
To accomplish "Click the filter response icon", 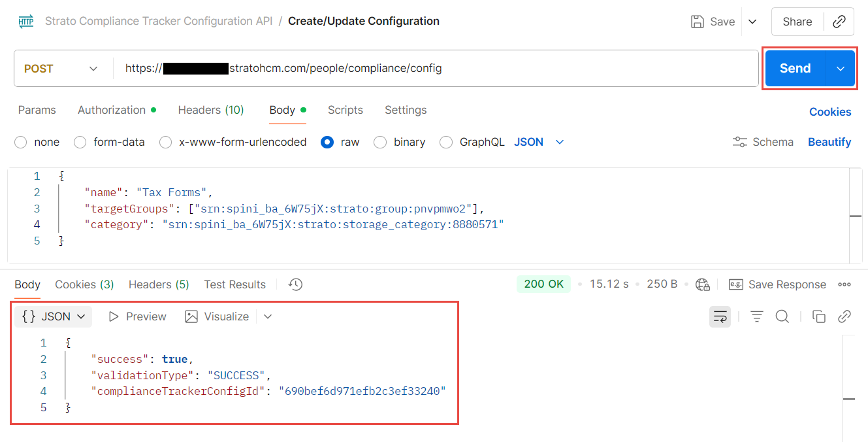I will pos(757,316).
